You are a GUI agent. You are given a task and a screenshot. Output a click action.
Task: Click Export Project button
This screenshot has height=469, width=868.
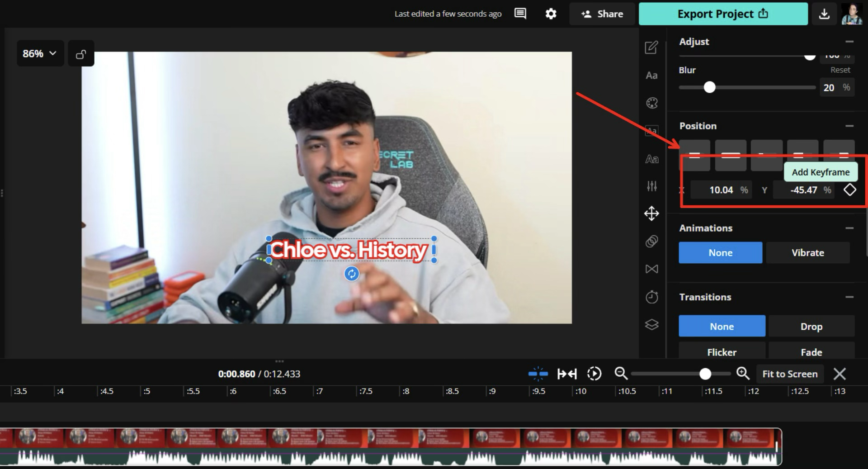723,14
